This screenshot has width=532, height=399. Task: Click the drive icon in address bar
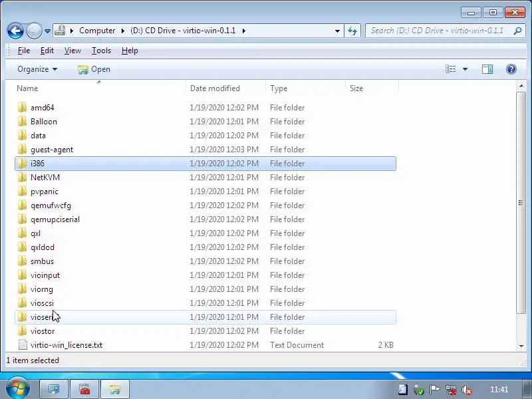coord(60,31)
